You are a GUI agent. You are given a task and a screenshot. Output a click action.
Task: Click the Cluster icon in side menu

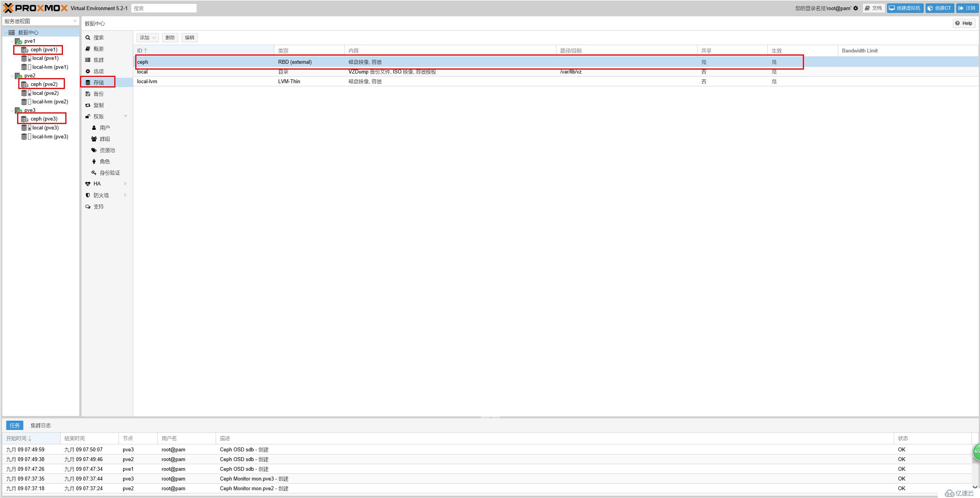[x=88, y=60]
